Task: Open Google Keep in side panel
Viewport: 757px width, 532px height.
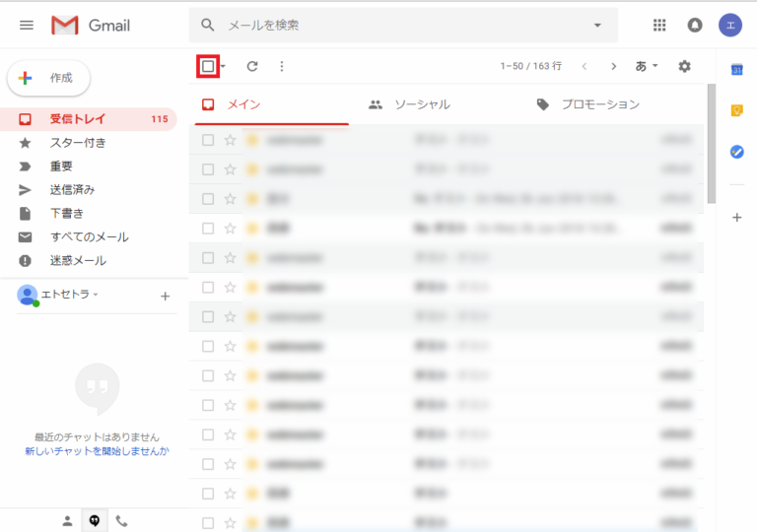Action: 736,110
